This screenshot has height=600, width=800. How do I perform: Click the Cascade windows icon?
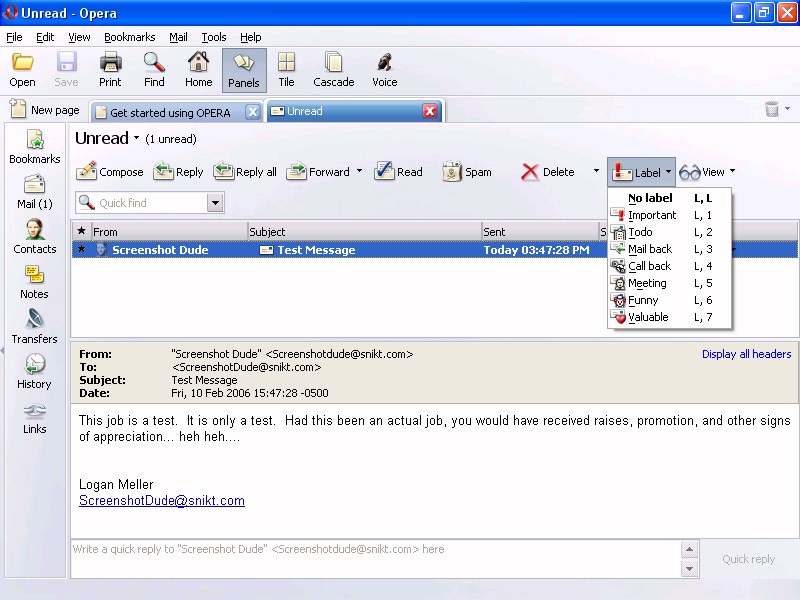(x=334, y=70)
